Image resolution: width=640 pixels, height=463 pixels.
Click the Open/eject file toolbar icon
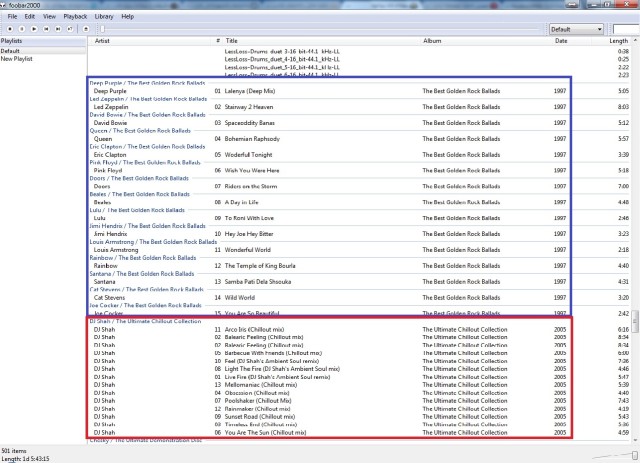coord(86,29)
